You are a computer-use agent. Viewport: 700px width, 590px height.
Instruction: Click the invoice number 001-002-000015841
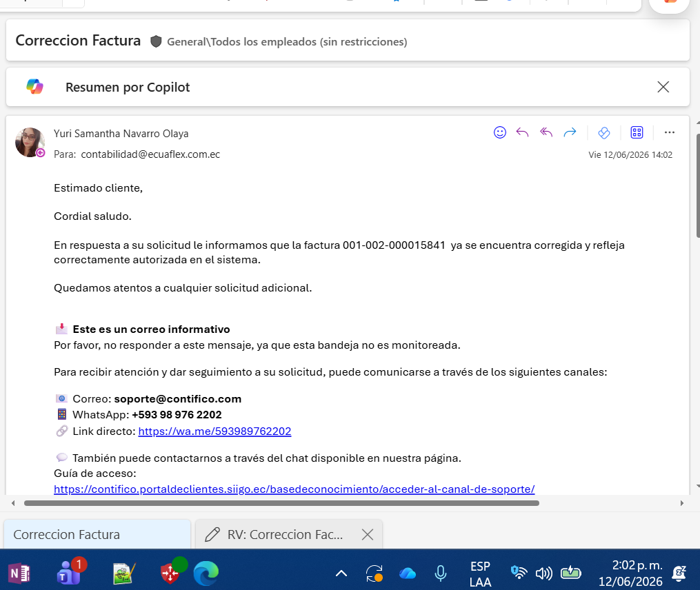(x=394, y=245)
